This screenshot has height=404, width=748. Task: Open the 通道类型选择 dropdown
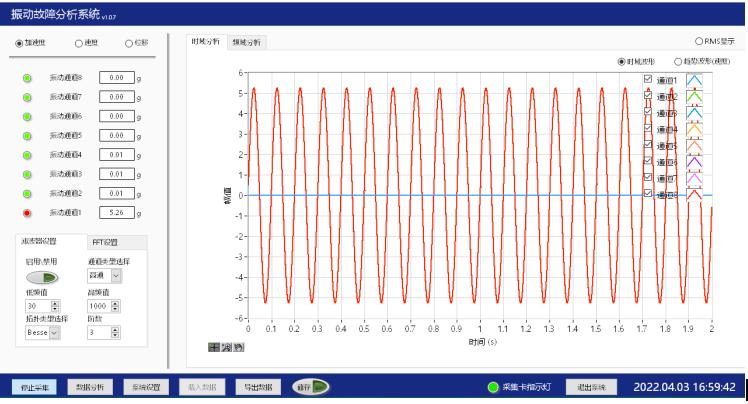116,275
